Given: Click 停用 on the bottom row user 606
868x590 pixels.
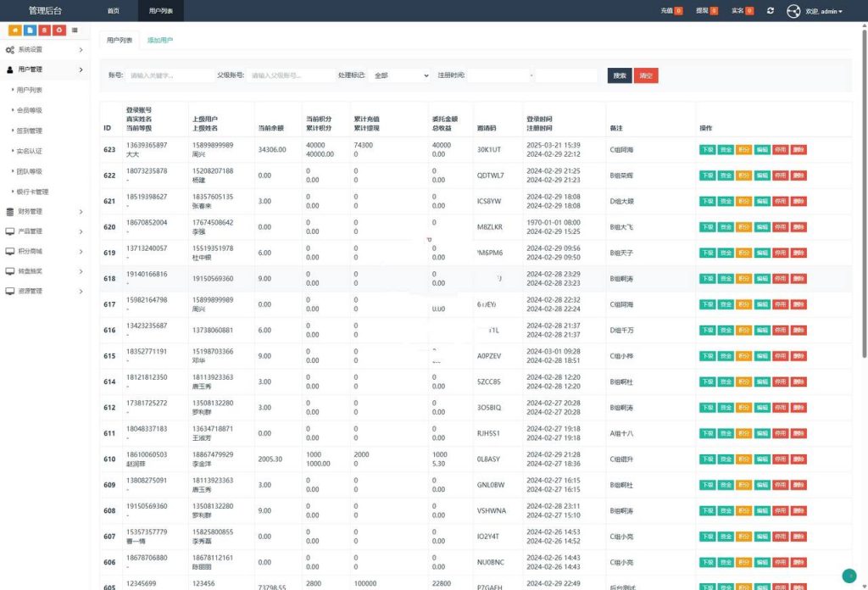Looking at the screenshot, I should point(779,562).
